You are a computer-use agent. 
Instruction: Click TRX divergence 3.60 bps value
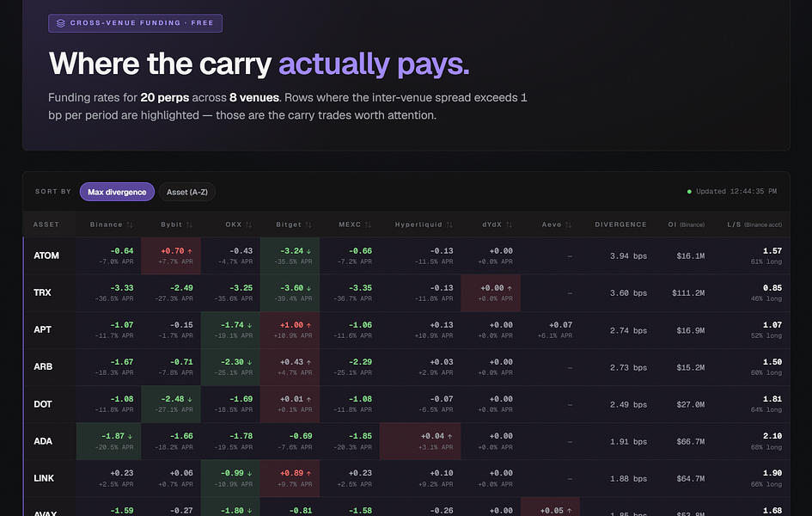point(628,293)
